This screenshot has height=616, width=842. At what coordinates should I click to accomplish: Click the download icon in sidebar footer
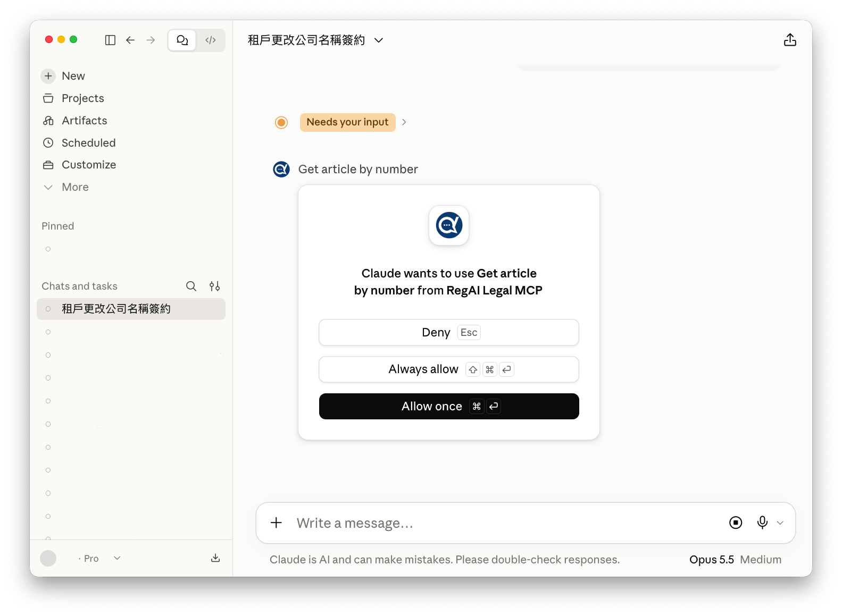click(215, 558)
